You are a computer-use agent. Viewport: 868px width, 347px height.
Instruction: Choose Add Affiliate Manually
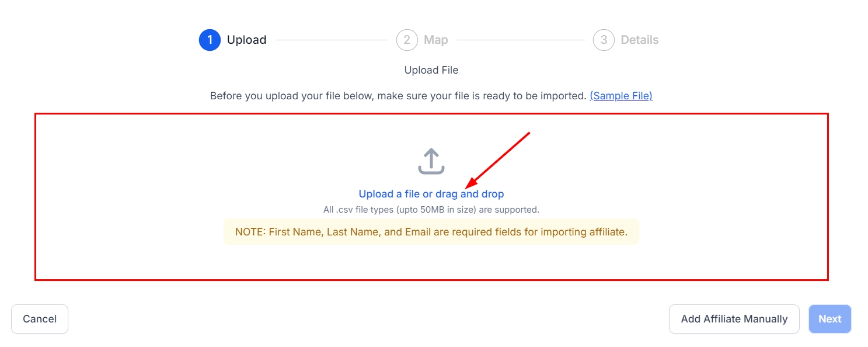[734, 319]
